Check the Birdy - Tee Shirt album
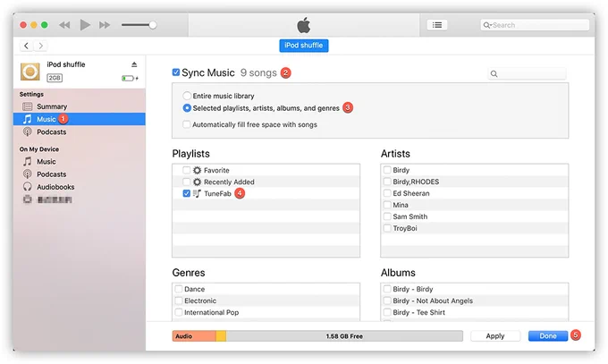 (x=387, y=312)
